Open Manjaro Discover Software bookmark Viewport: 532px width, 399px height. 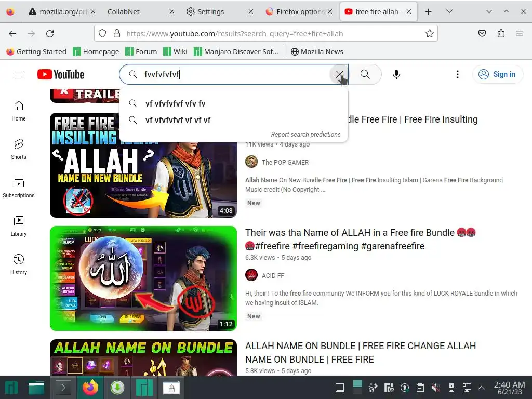(x=236, y=51)
